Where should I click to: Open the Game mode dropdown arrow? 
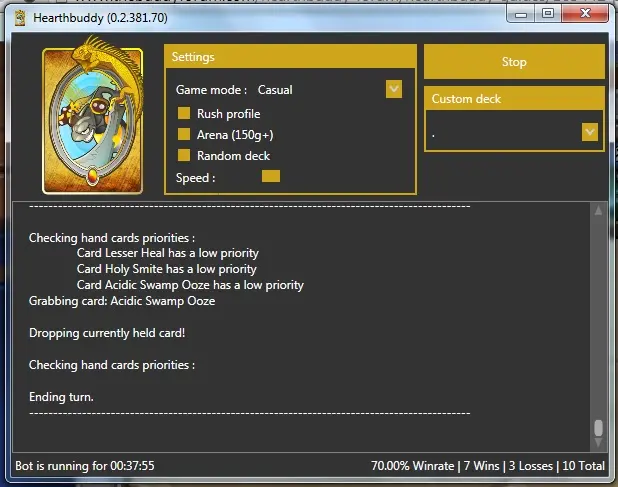click(394, 89)
